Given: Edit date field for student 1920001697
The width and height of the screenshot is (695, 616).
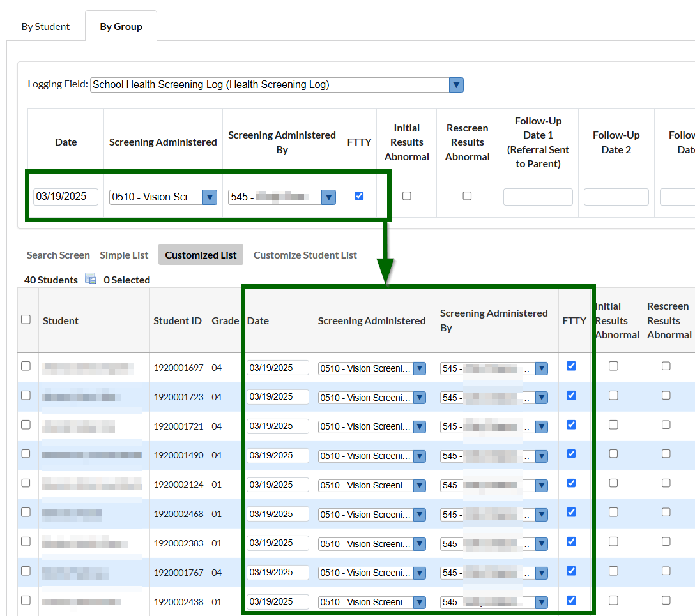Looking at the screenshot, I should pos(277,368).
